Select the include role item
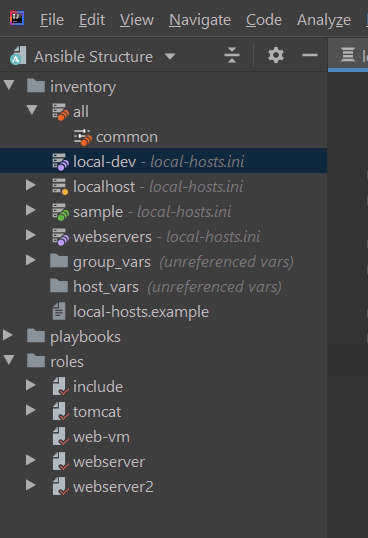 pyautogui.click(x=98, y=387)
